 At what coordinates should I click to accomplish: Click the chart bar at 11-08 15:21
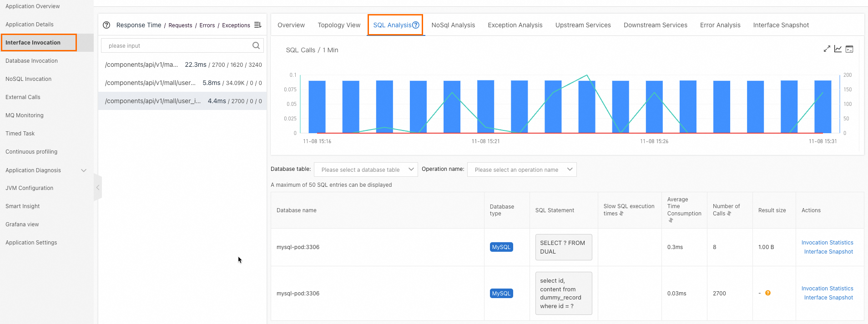click(485, 106)
